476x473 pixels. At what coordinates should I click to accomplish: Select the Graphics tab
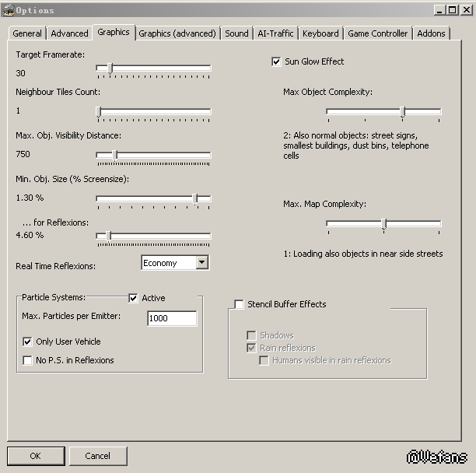point(114,32)
